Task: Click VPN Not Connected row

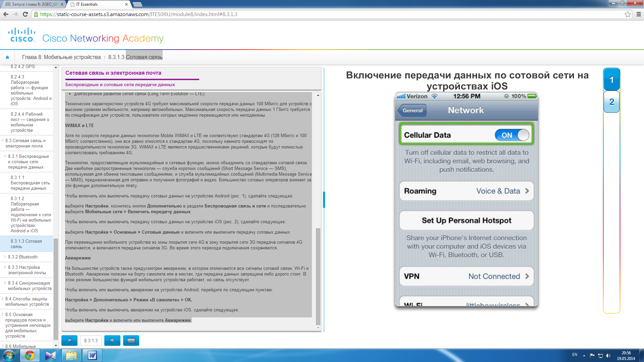Action: 467,276
